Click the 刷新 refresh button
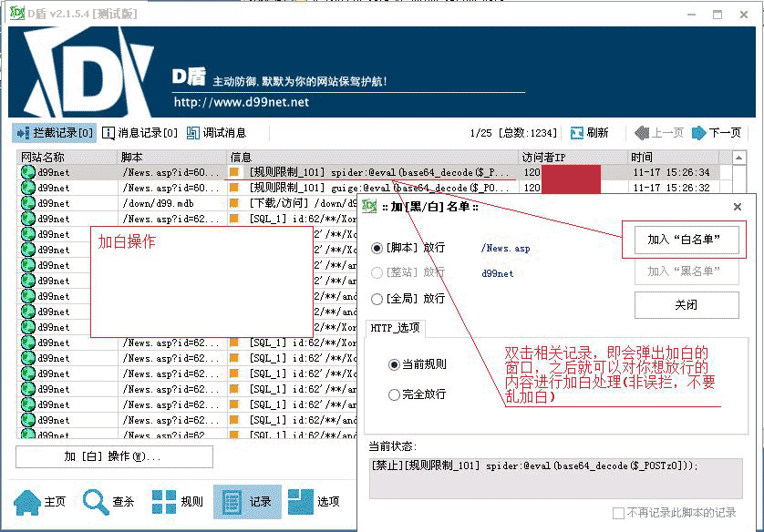Screen dimensions: 764x532 tap(590, 133)
